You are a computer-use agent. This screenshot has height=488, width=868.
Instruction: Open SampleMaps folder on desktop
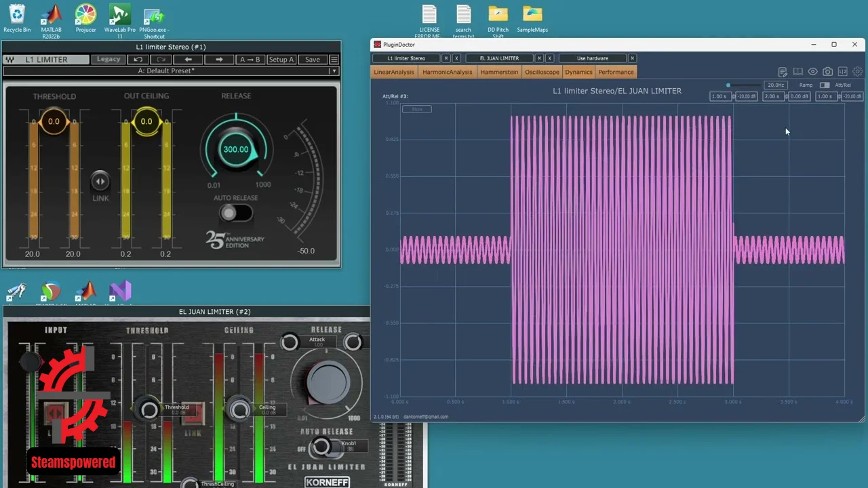pos(532,18)
